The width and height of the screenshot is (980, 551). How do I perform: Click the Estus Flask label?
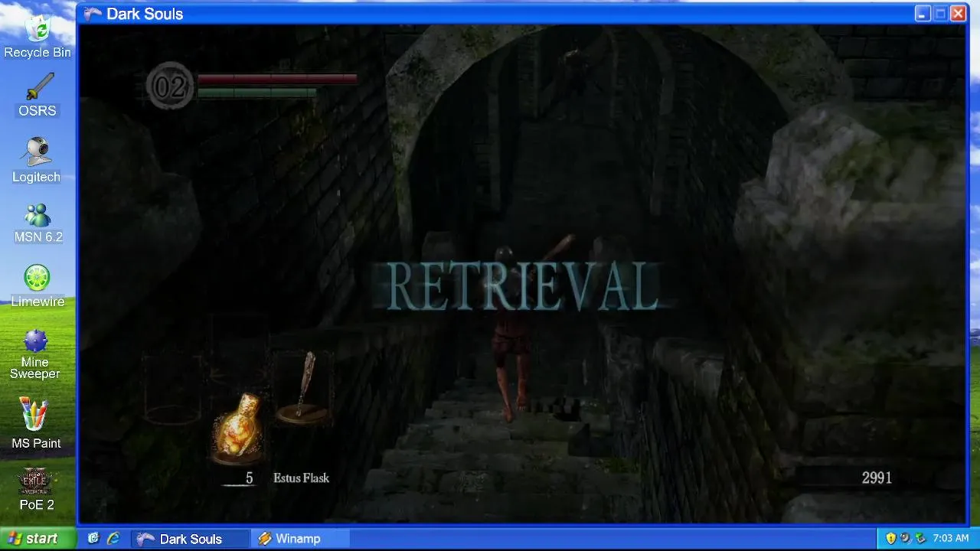tap(301, 478)
